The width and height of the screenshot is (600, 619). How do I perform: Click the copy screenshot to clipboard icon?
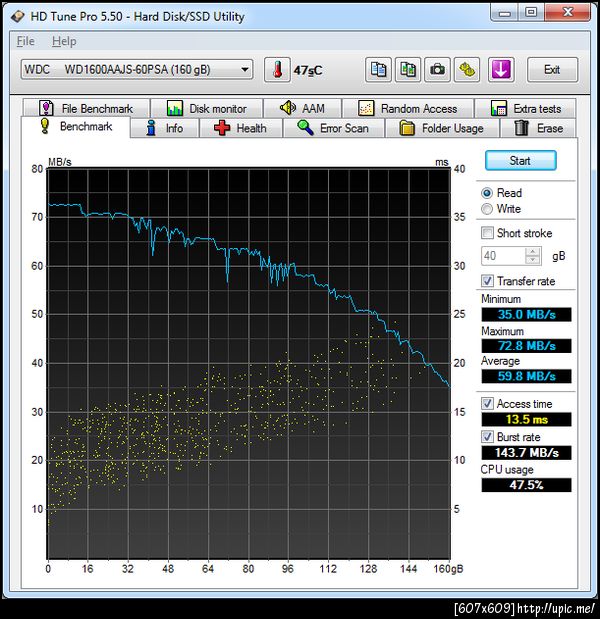coord(408,70)
